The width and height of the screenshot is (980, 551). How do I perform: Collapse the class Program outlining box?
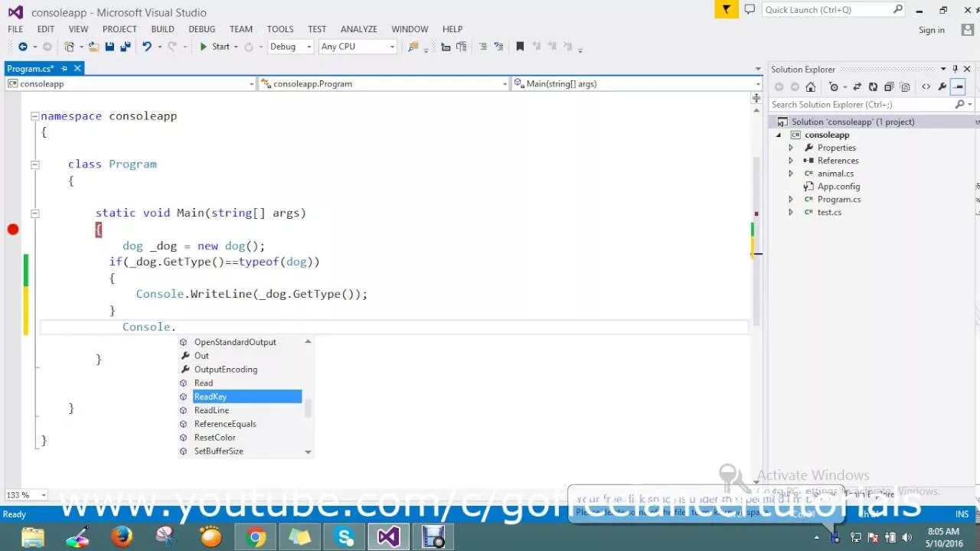point(34,165)
